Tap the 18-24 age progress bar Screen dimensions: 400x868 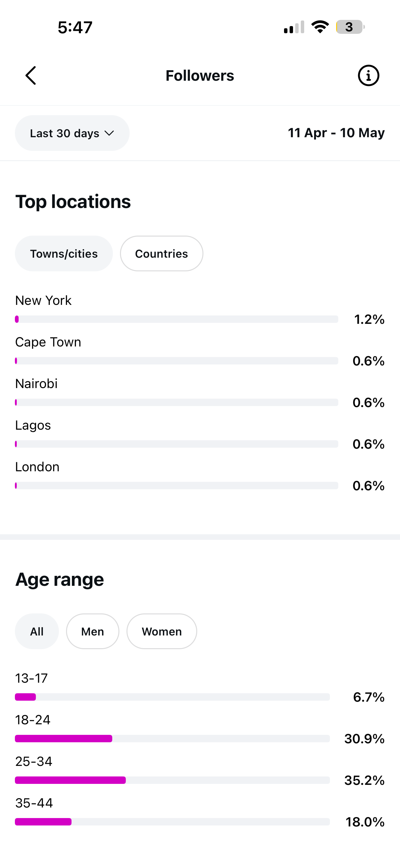[172, 739]
